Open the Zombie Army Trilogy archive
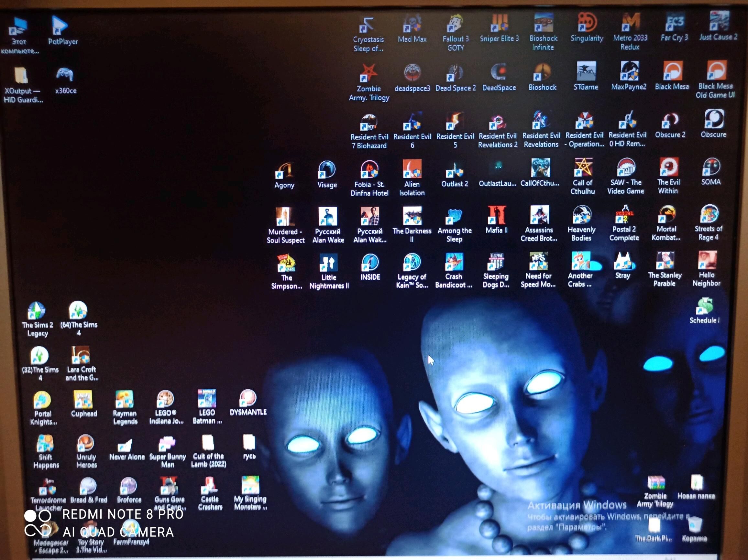 (x=656, y=483)
